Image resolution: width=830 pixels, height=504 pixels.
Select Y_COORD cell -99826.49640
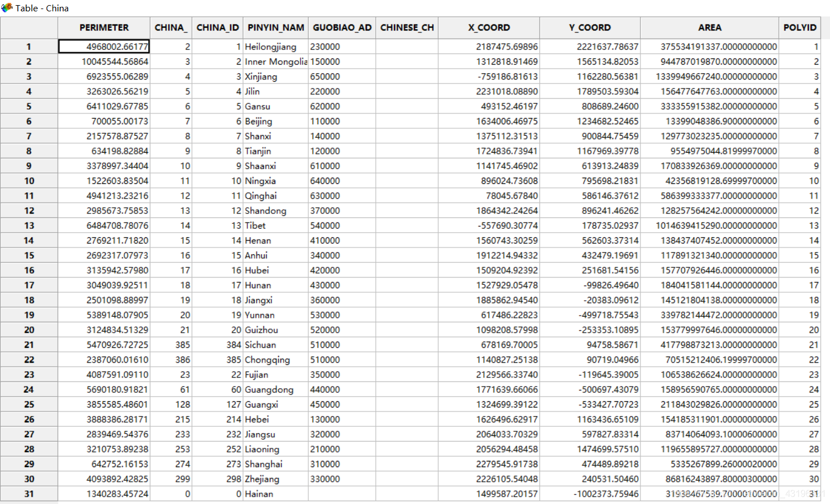click(x=590, y=285)
